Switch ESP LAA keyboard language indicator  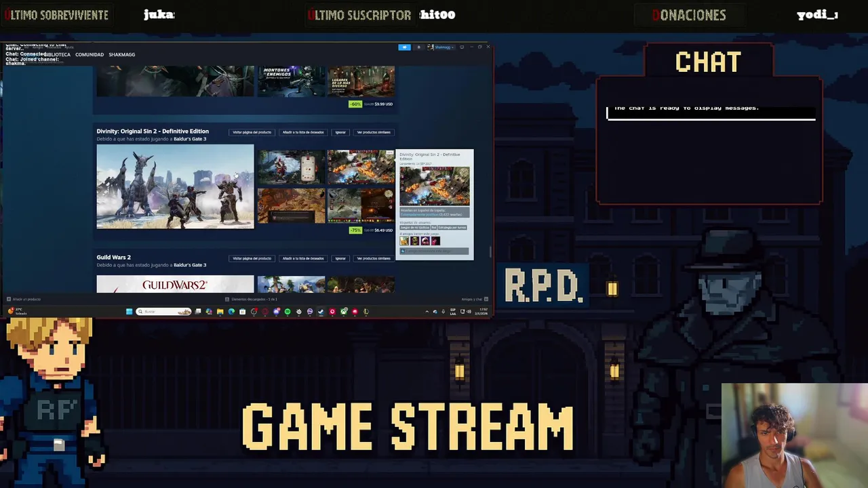pos(453,312)
